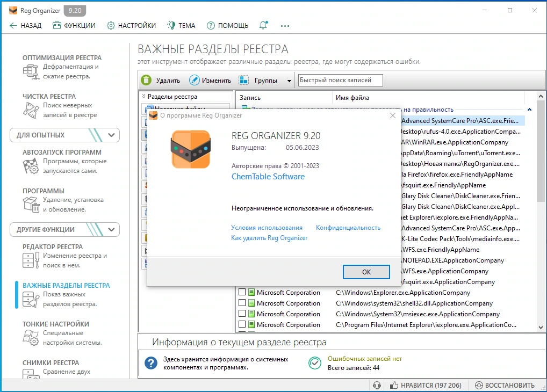Sort by the Имя файла column header
This screenshot has height=392, width=547.
pos(352,98)
